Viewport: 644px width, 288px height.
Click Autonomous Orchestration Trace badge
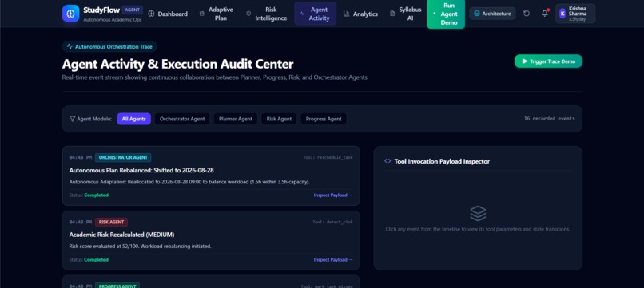pos(109,47)
